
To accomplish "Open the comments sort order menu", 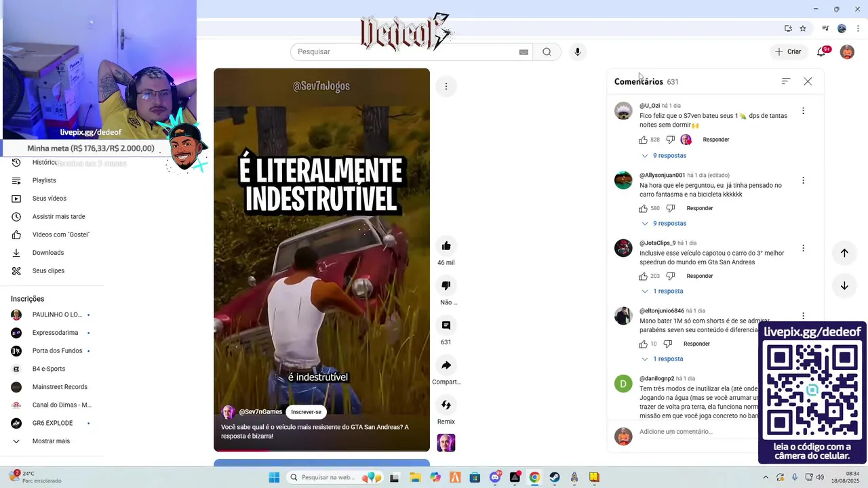I will 785,81.
